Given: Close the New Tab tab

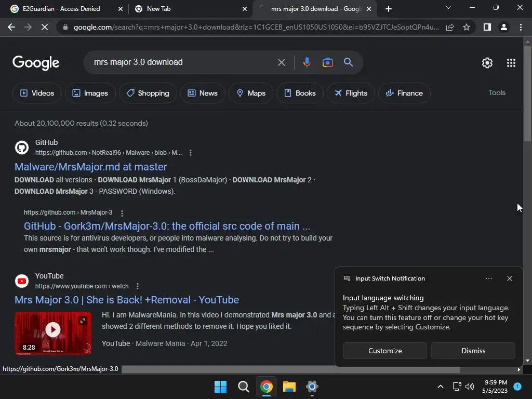Looking at the screenshot, I should (245, 9).
